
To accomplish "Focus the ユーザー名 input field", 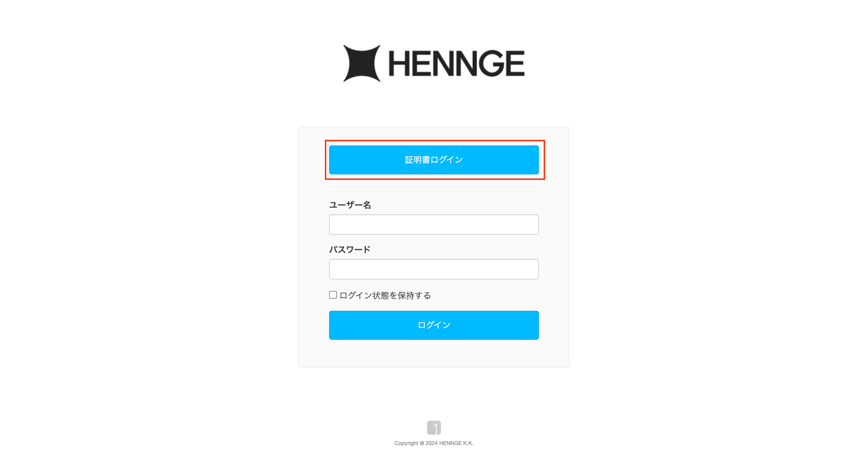I will [x=434, y=224].
